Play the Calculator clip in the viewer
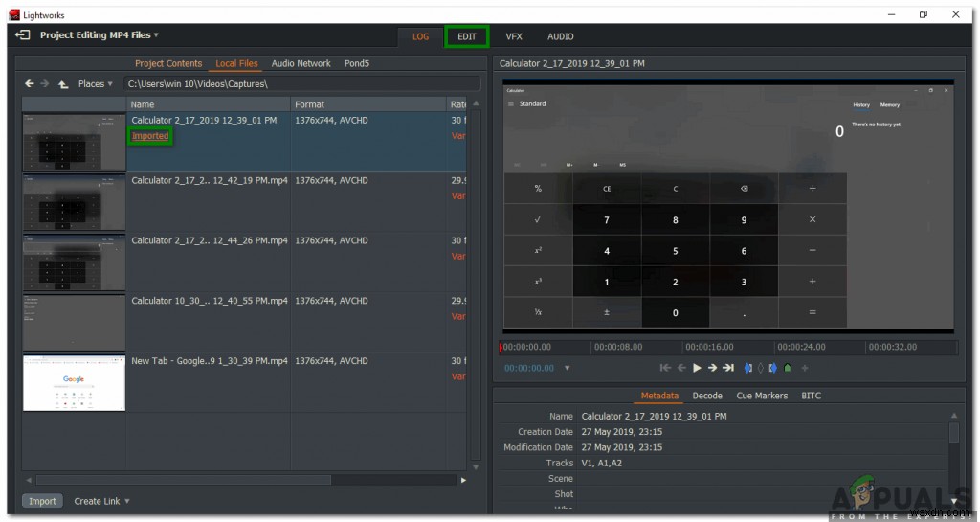Image resolution: width=980 pixels, height=522 pixels. click(x=697, y=368)
